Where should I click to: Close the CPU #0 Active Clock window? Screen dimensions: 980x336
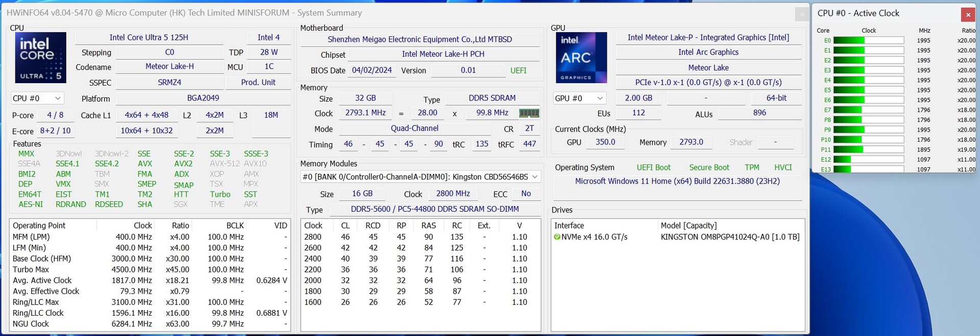(x=967, y=14)
